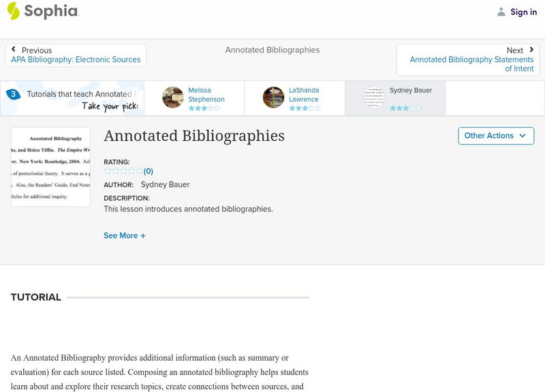Switch to LaShanda Lawrence's tutorial tab
This screenshot has width=545, height=392.
[x=303, y=95]
